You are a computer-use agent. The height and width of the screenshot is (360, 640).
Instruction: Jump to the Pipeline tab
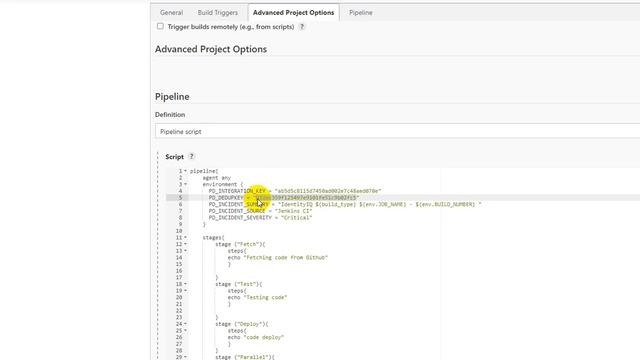pyautogui.click(x=361, y=13)
